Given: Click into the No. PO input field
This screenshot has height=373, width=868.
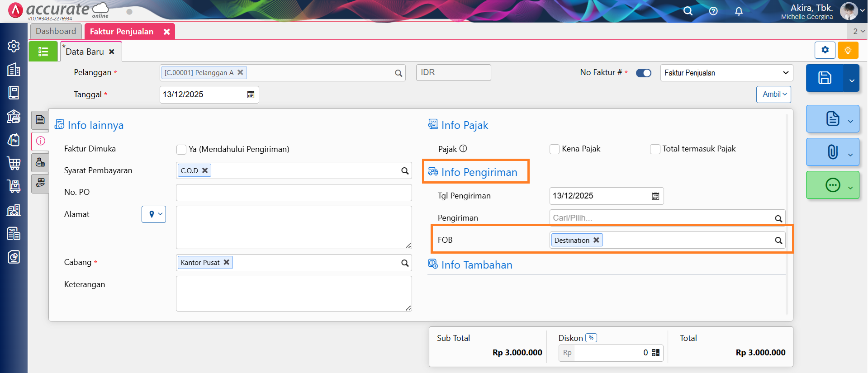Looking at the screenshot, I should 294,193.
